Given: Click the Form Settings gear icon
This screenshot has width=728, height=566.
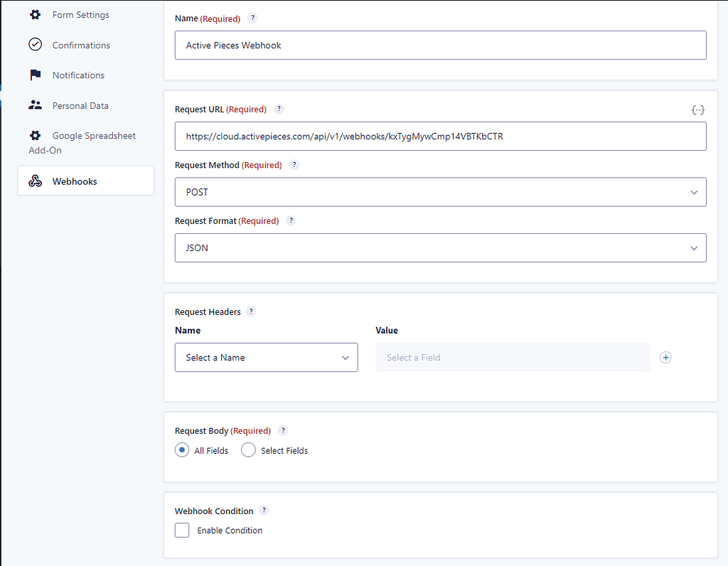Looking at the screenshot, I should pyautogui.click(x=35, y=14).
